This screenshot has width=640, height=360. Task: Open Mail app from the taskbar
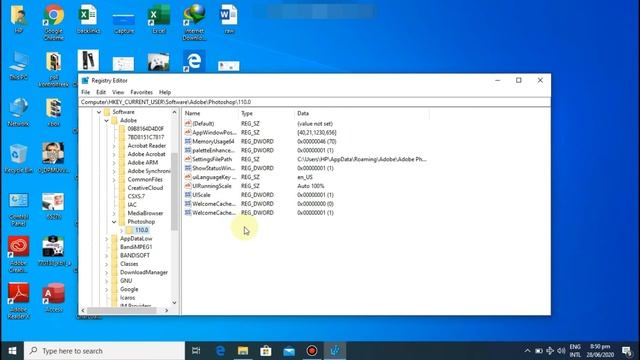click(x=289, y=351)
